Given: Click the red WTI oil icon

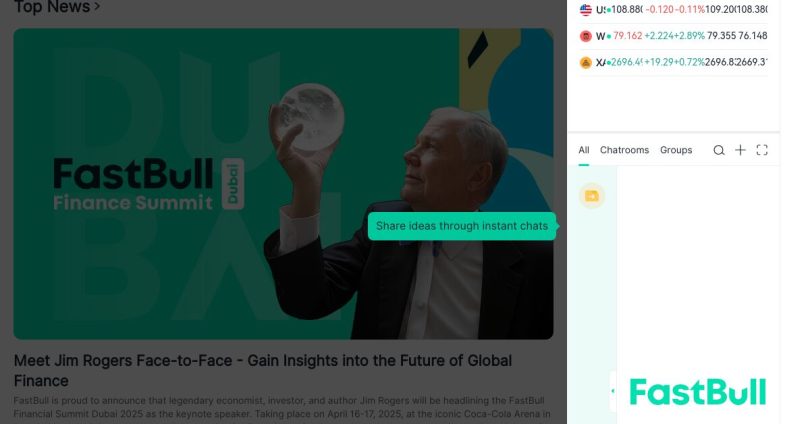Looking at the screenshot, I should (x=585, y=36).
